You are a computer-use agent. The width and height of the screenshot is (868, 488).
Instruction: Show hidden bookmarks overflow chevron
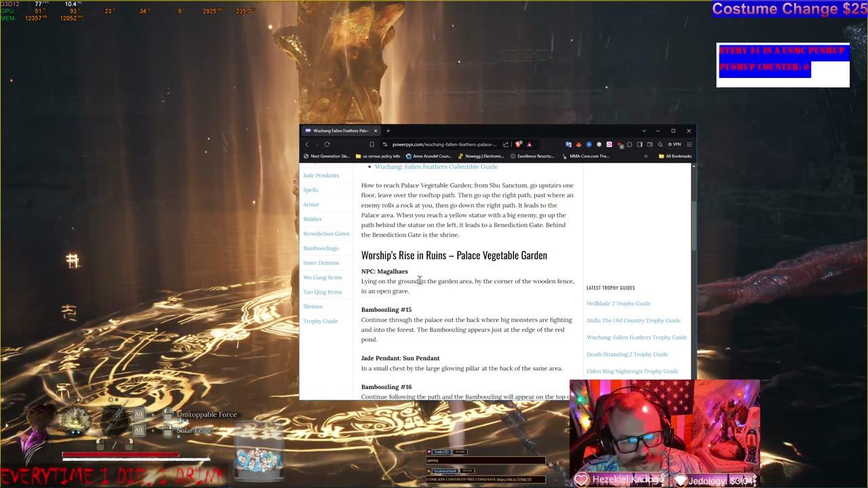click(x=646, y=156)
